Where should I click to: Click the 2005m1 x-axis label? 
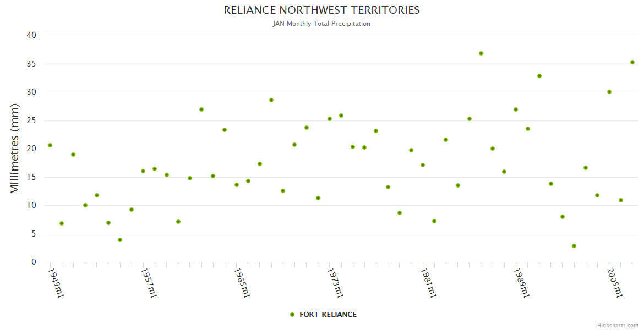pyautogui.click(x=615, y=283)
